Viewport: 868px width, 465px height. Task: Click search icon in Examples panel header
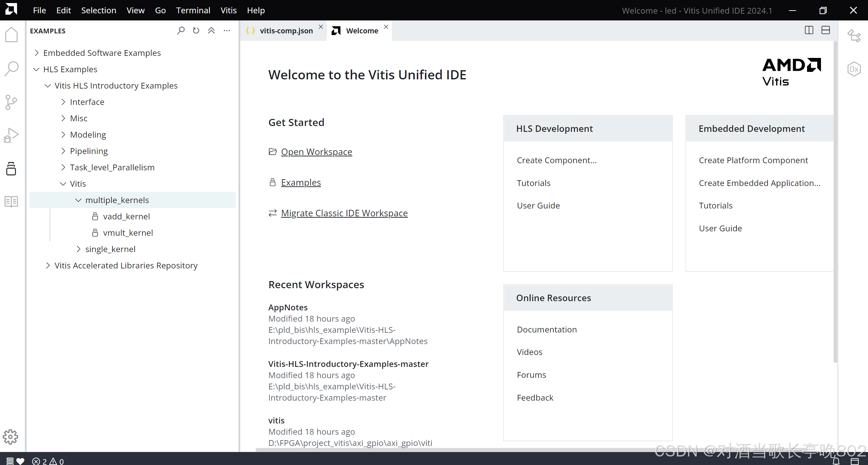(181, 31)
